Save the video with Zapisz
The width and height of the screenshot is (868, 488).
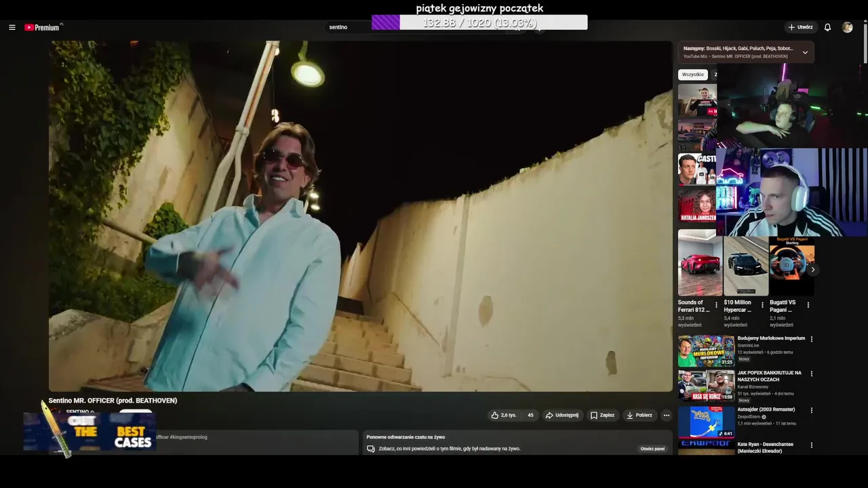(x=602, y=415)
